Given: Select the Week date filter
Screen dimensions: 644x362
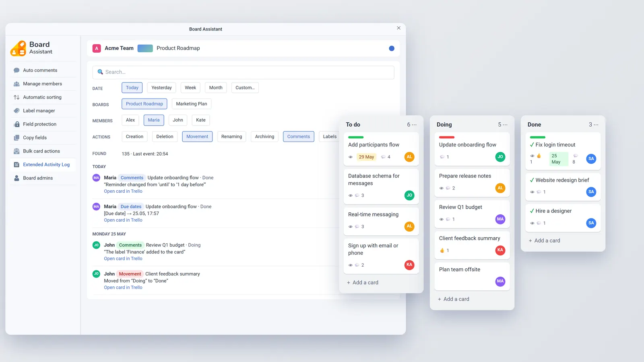Looking at the screenshot, I should 190,88.
